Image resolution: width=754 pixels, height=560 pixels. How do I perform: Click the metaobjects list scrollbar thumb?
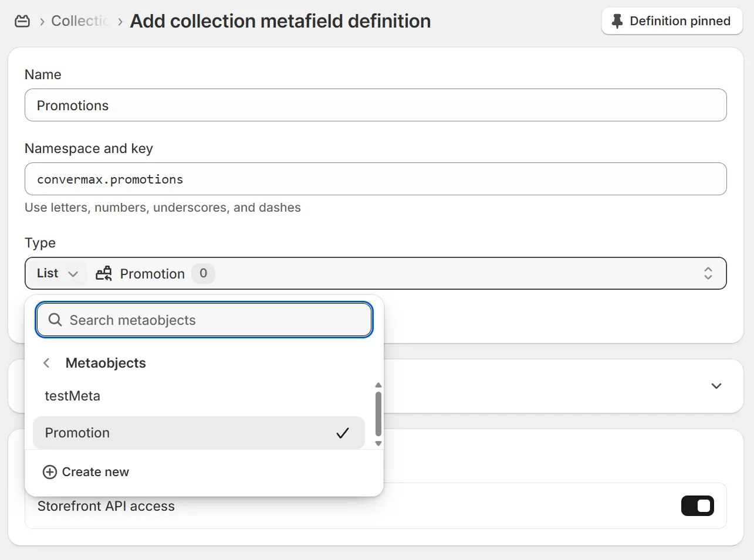click(378, 413)
